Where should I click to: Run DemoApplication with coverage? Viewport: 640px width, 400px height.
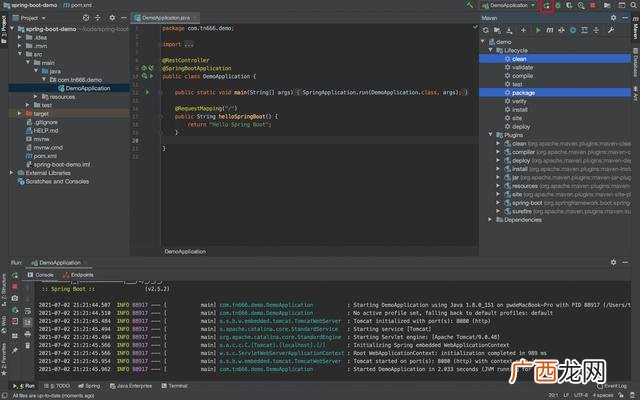[569, 5]
